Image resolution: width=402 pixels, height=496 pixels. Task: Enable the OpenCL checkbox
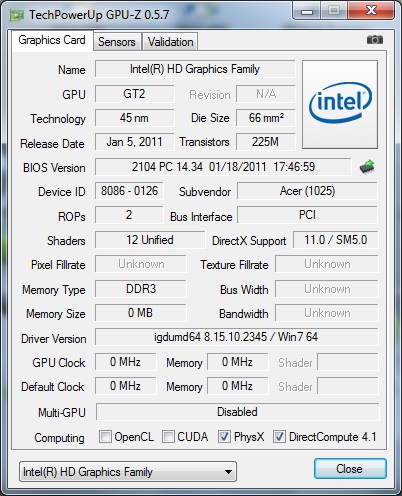point(105,436)
